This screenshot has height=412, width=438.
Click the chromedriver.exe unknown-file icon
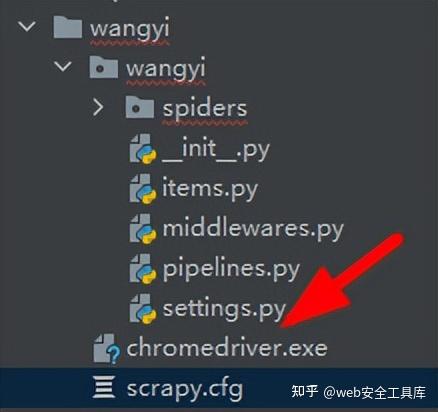[107, 349]
